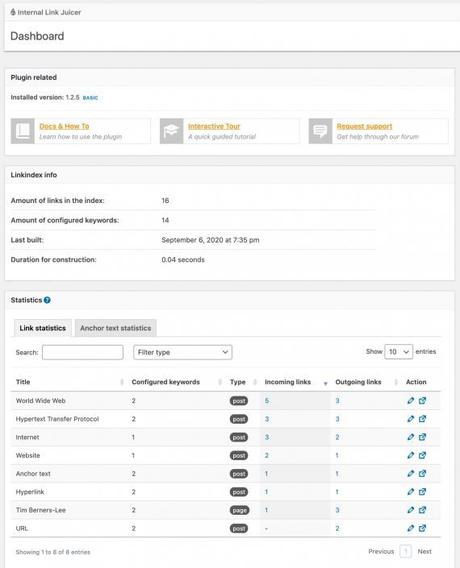This screenshot has height=568, width=460.
Task: Click into the Search input field
Action: [83, 352]
